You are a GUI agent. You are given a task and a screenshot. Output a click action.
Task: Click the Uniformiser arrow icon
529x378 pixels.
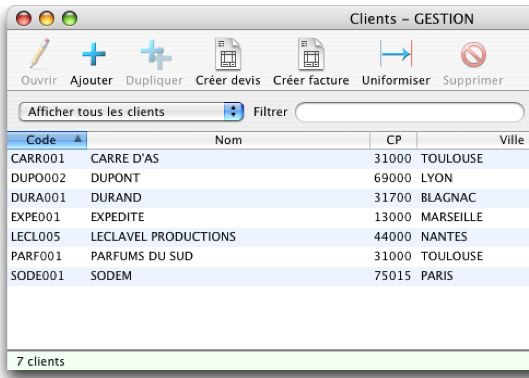click(x=396, y=54)
